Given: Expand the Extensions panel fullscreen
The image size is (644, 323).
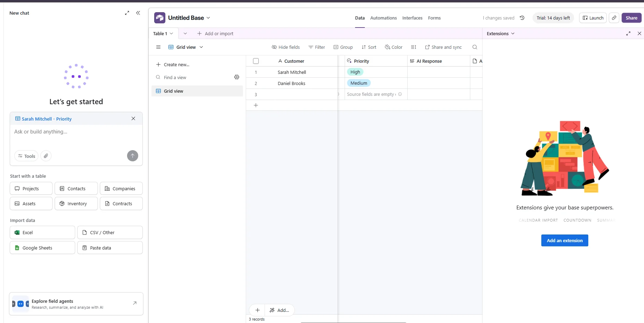Looking at the screenshot, I should tap(628, 33).
